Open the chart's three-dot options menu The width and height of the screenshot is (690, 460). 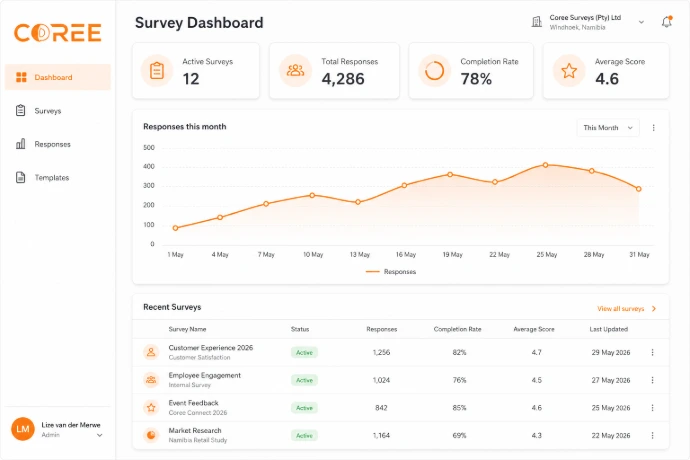pyautogui.click(x=653, y=128)
